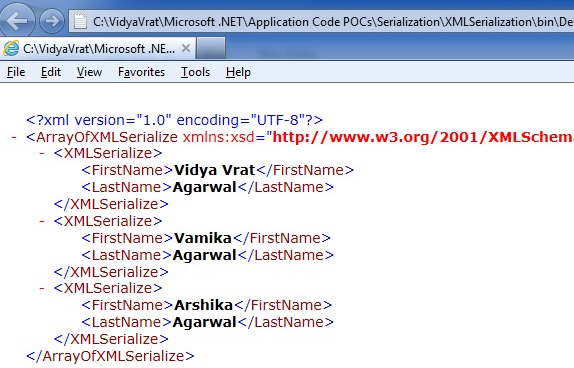
Task: Click the Internet Explorer icon on the tab
Action: tap(11, 48)
